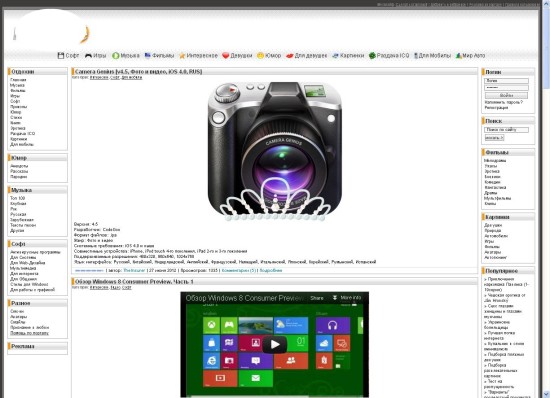Click the star icon beside Интересное
Viewport: 550px width, 398px height.
[x=182, y=55]
